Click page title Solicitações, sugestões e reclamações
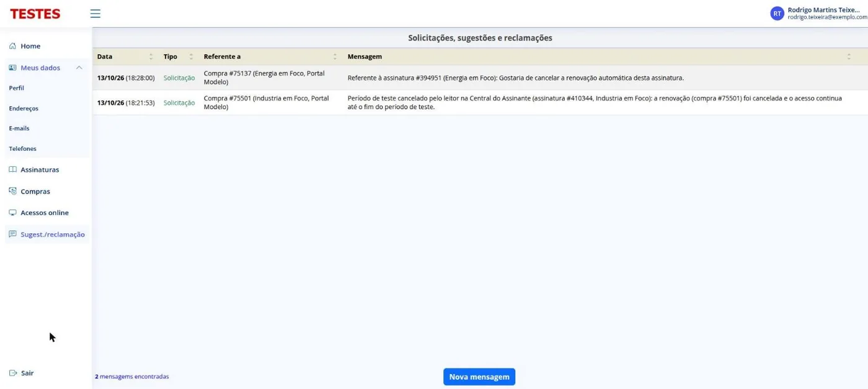Viewport: 868px width, 389px height. (480, 38)
